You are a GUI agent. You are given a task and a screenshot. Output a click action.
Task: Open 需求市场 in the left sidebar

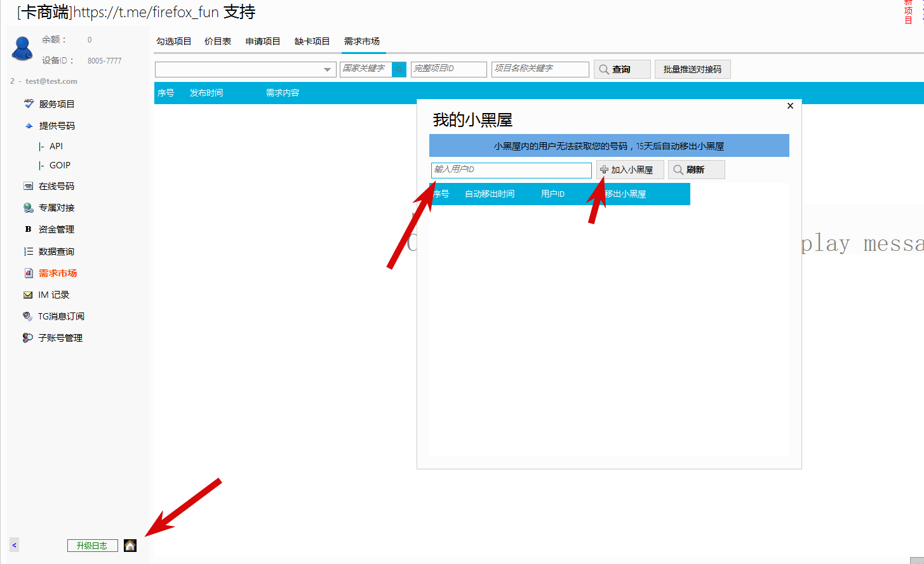[58, 273]
